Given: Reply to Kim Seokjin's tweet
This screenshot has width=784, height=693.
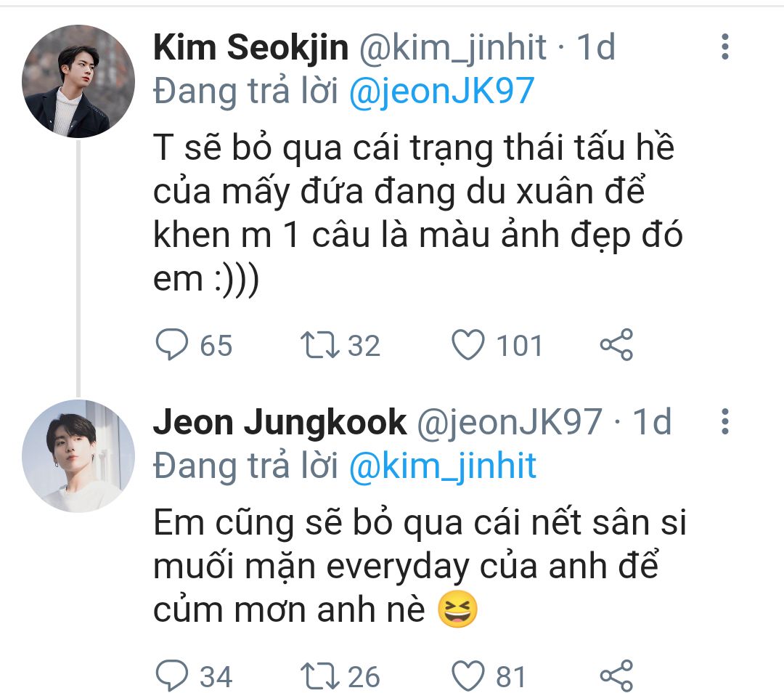Looking at the screenshot, I should (172, 345).
